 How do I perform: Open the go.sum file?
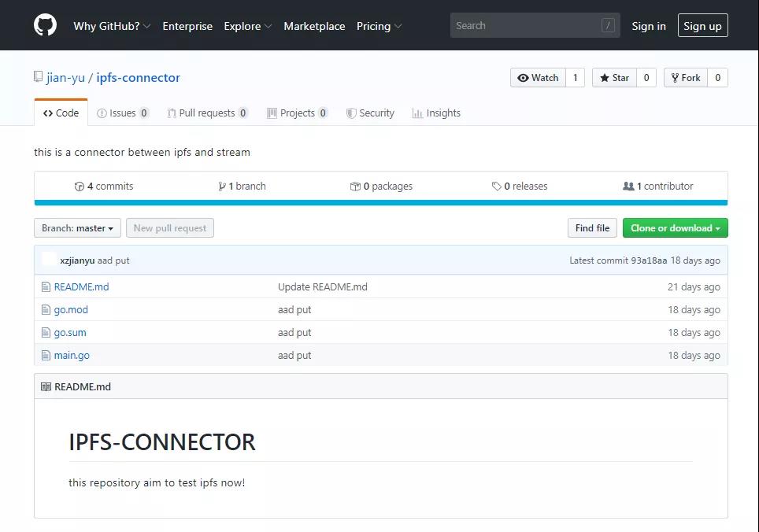(x=70, y=332)
